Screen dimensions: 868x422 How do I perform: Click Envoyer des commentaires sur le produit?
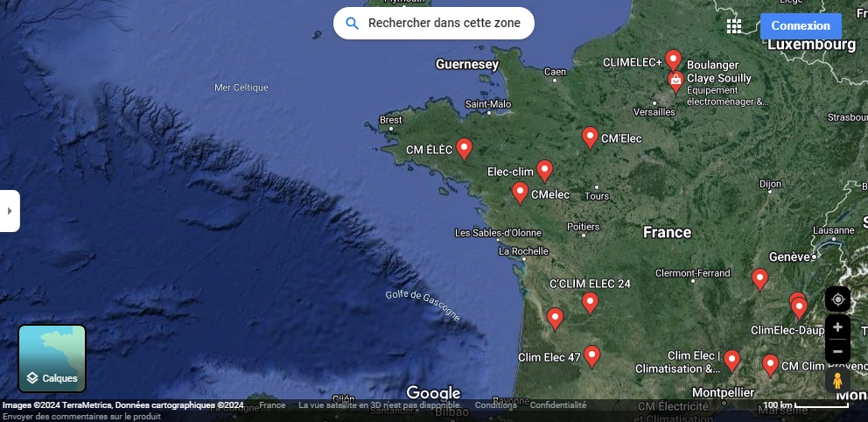81,416
